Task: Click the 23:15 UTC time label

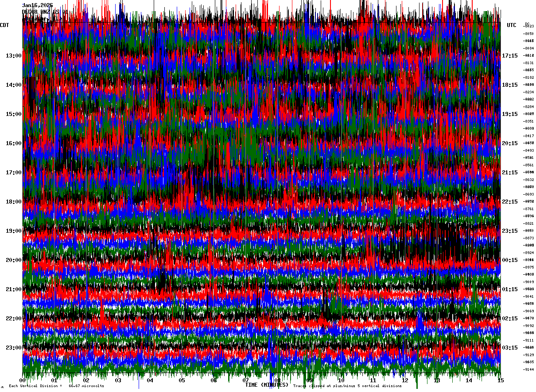Action: [x=510, y=231]
